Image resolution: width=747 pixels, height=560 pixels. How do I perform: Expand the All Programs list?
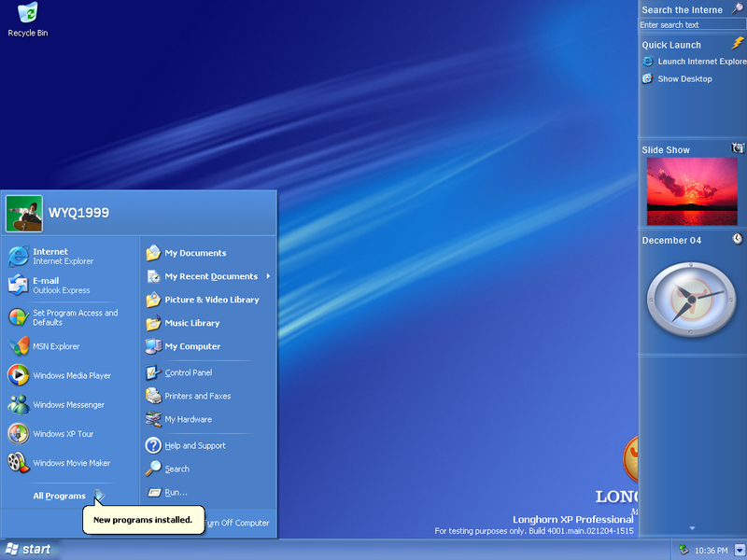(67, 496)
